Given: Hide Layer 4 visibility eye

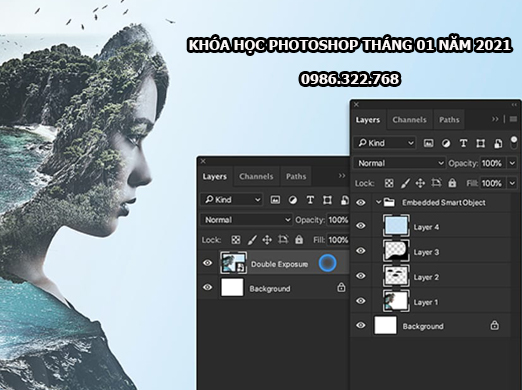Looking at the screenshot, I should (x=360, y=226).
